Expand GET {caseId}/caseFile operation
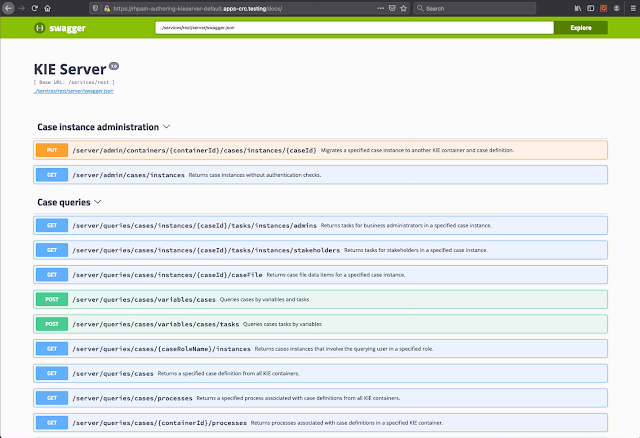Screen dimensions: 640x438 point(320,275)
